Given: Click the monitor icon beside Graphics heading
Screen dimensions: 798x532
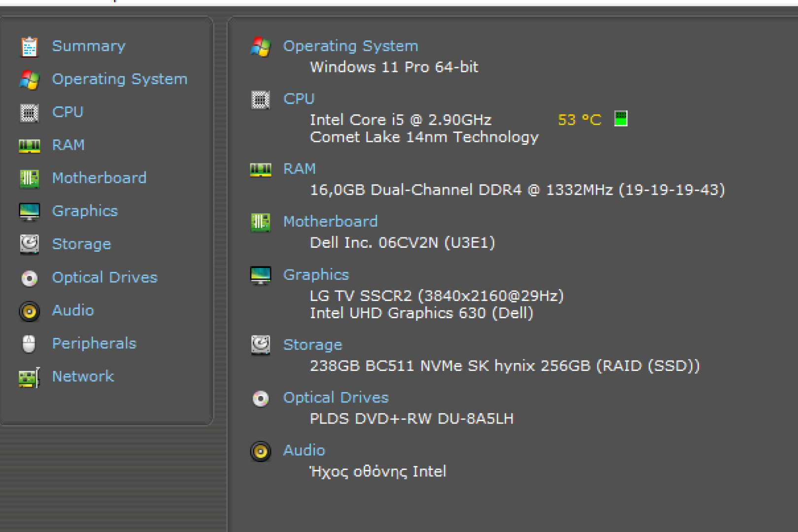Looking at the screenshot, I should point(260,275).
